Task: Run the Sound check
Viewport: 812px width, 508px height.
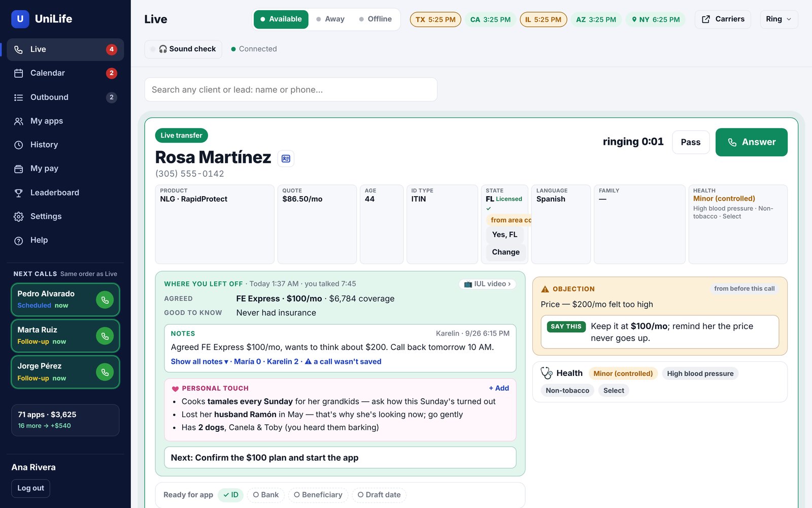Action: tap(183, 49)
